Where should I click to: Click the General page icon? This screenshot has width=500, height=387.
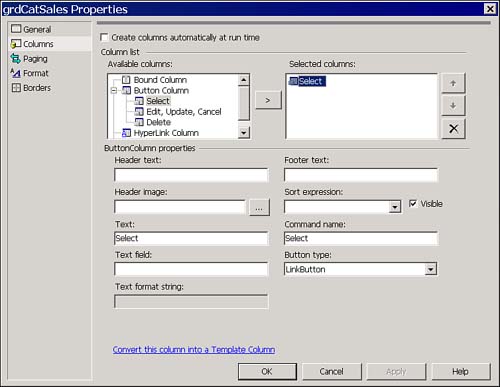(x=16, y=29)
